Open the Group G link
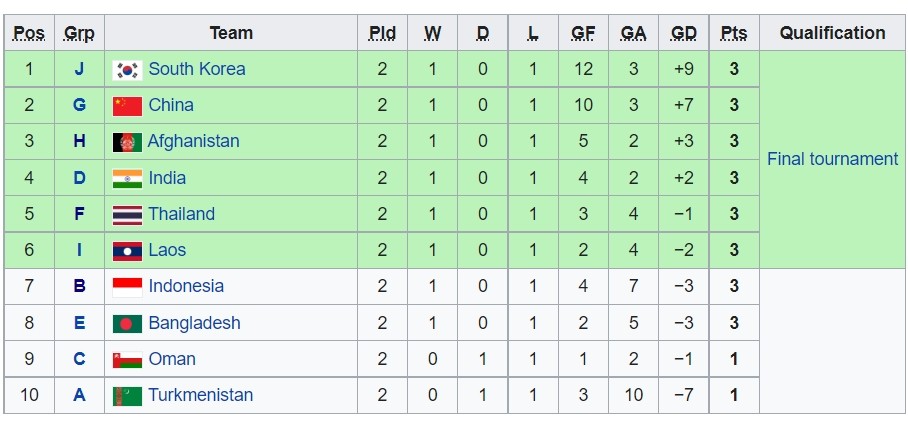 [x=79, y=105]
